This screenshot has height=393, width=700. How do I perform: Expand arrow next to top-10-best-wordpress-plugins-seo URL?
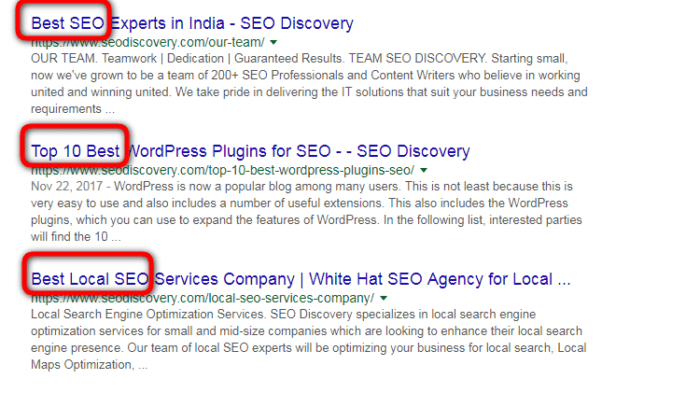pyautogui.click(x=424, y=170)
